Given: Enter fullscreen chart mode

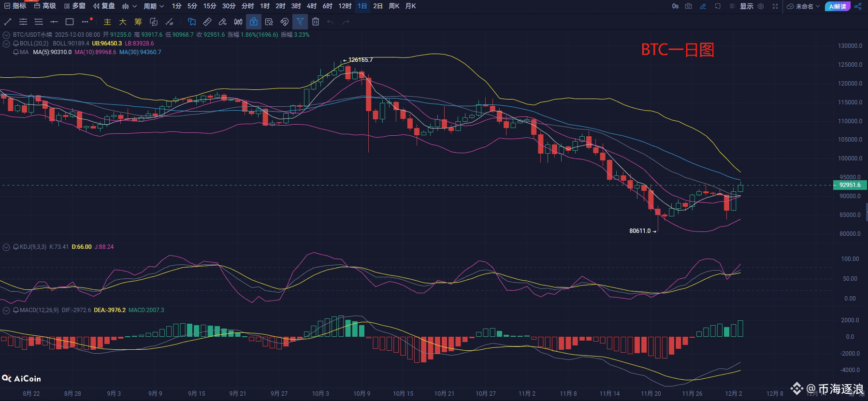Looking at the screenshot, I should point(775,6).
